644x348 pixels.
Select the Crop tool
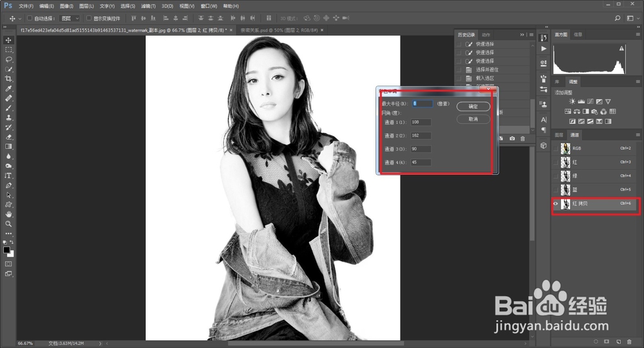tap(8, 78)
